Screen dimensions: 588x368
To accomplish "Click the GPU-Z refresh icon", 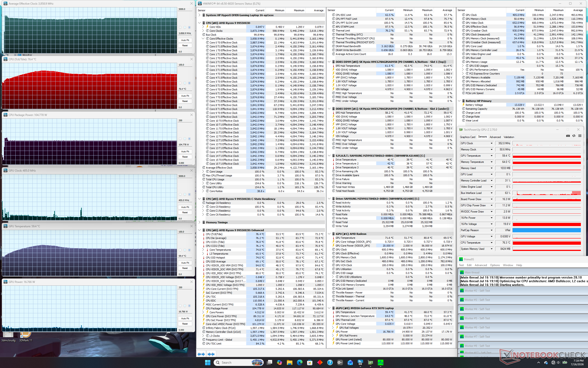I will point(574,136).
